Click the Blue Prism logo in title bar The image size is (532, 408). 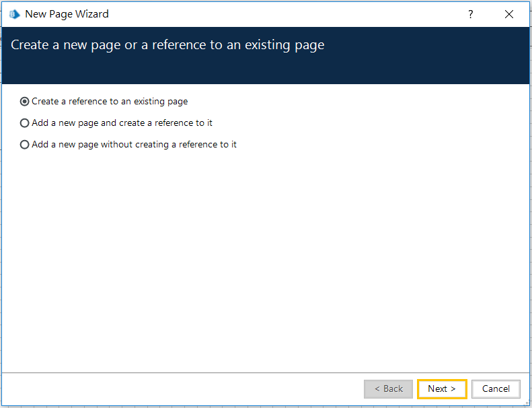15,14
